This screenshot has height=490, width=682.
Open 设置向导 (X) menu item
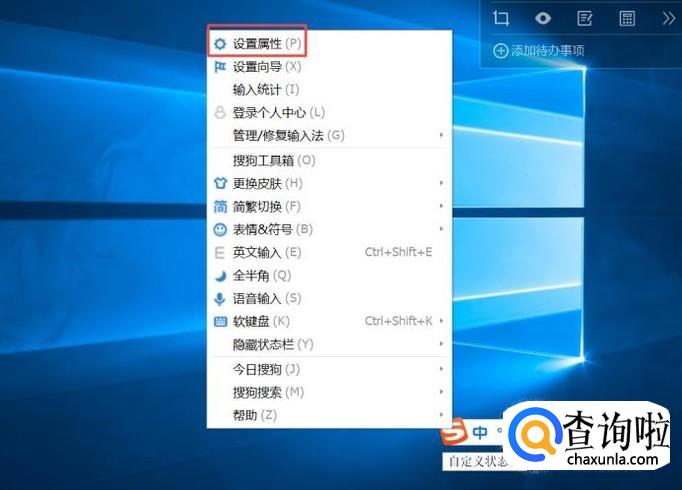pos(329,67)
